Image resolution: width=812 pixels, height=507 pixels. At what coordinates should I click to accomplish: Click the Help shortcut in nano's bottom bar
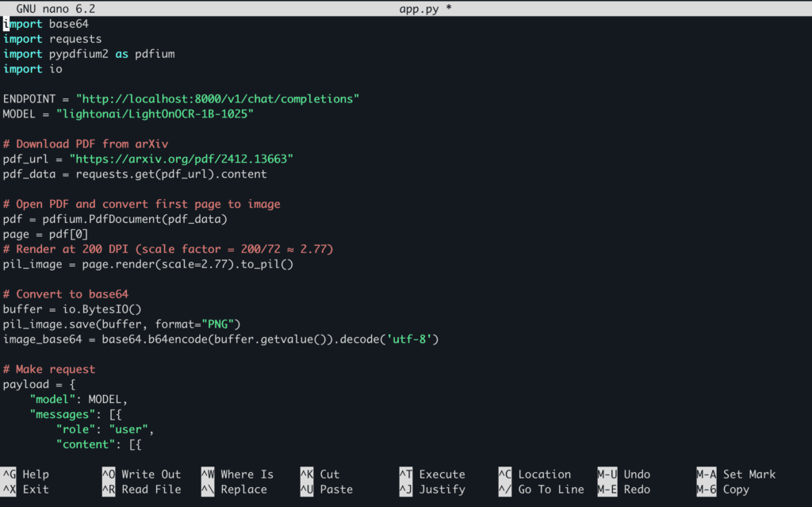point(35,474)
